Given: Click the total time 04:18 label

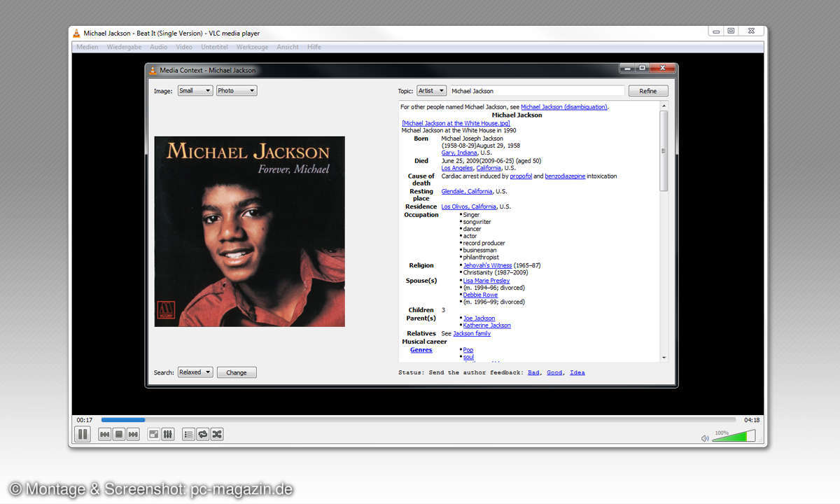Looking at the screenshot, I should point(752,420).
